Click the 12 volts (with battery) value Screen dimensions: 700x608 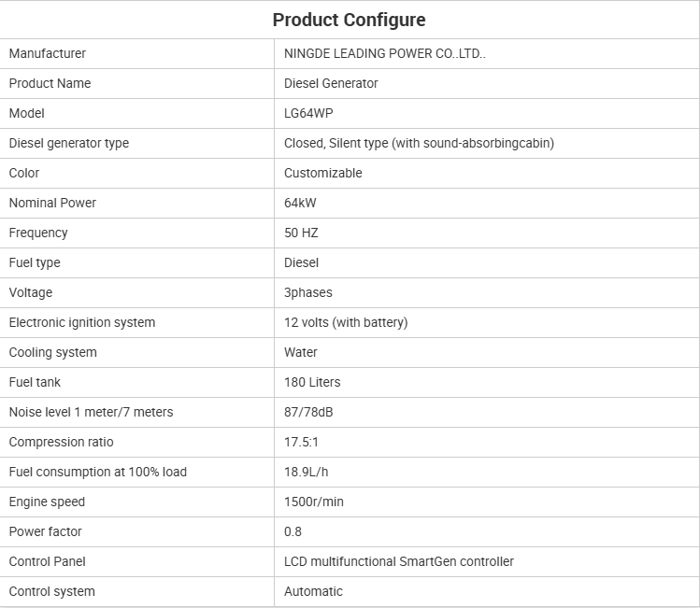(346, 322)
